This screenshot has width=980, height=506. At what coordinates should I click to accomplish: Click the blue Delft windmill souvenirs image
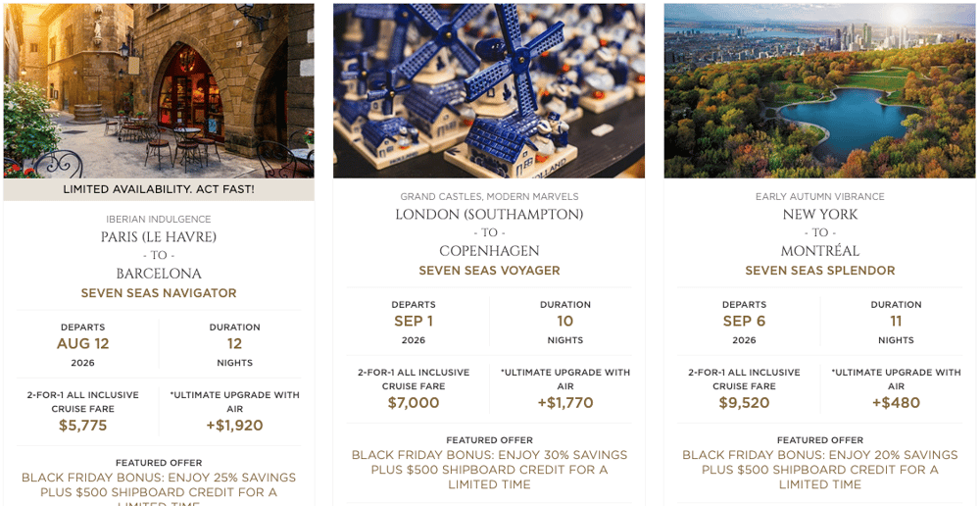[x=489, y=90]
